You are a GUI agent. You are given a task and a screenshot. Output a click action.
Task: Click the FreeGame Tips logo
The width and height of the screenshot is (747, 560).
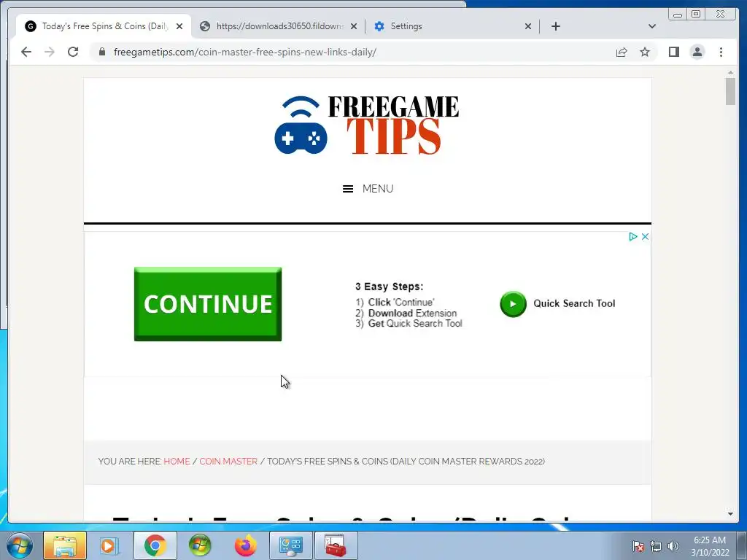pyautogui.click(x=367, y=125)
